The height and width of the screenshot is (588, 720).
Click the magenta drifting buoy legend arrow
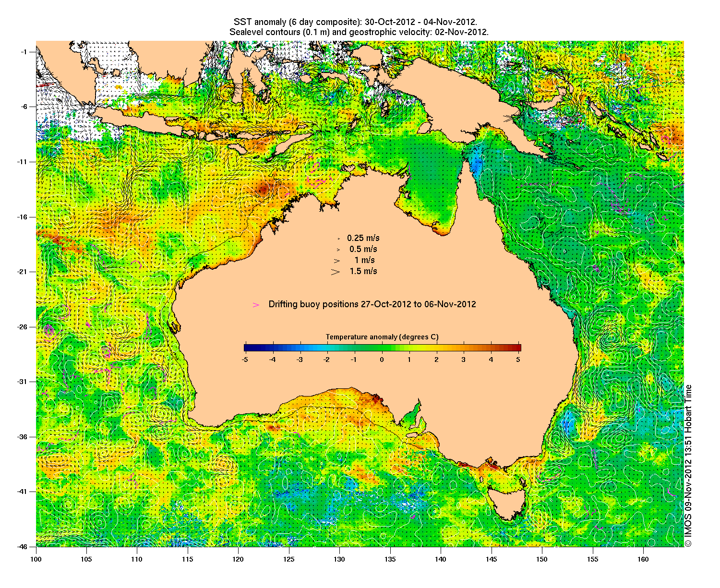pyautogui.click(x=256, y=305)
